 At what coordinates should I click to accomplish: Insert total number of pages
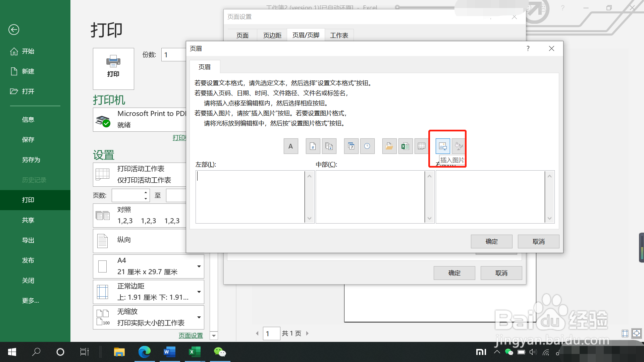(x=329, y=146)
